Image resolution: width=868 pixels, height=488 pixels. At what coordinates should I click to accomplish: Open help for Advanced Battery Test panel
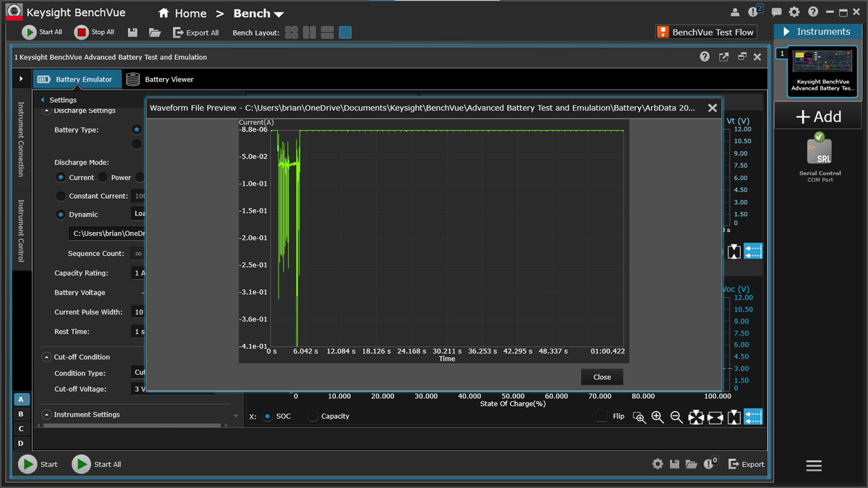705,56
